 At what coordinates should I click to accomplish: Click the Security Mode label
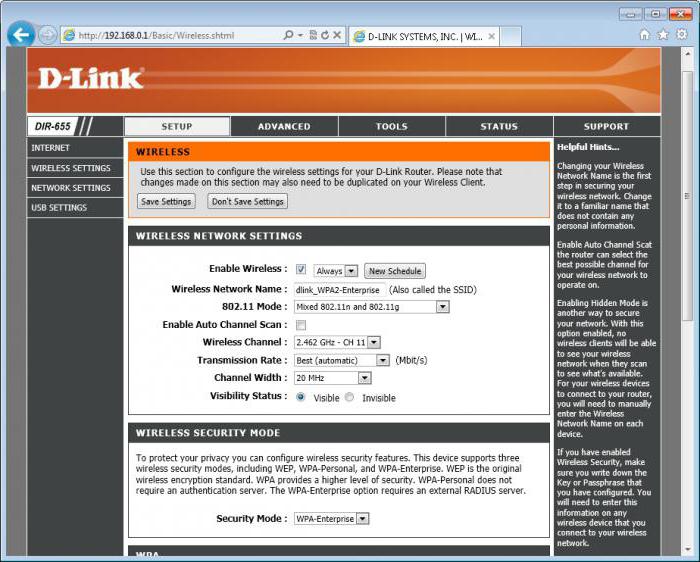tap(252, 518)
